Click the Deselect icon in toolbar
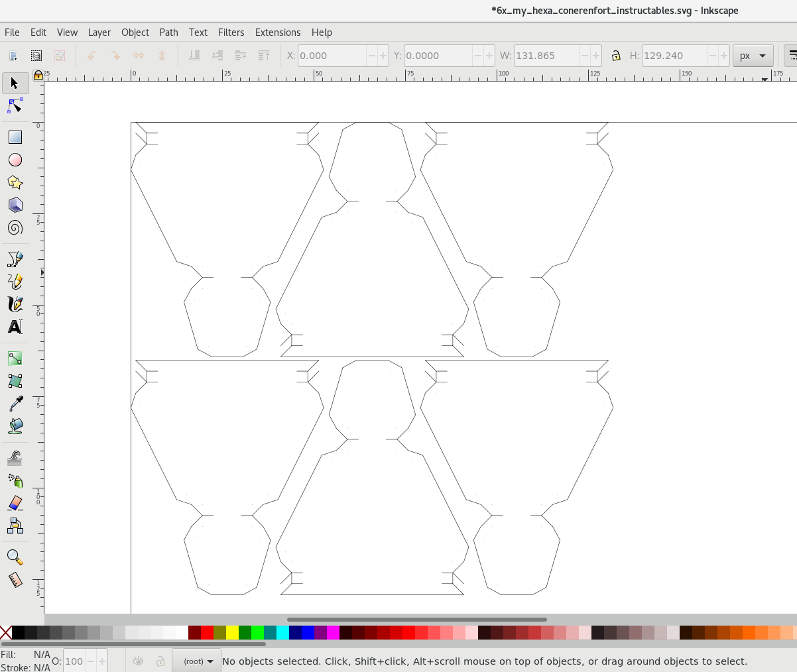Screen dimensions: 797x672 [x=60, y=56]
